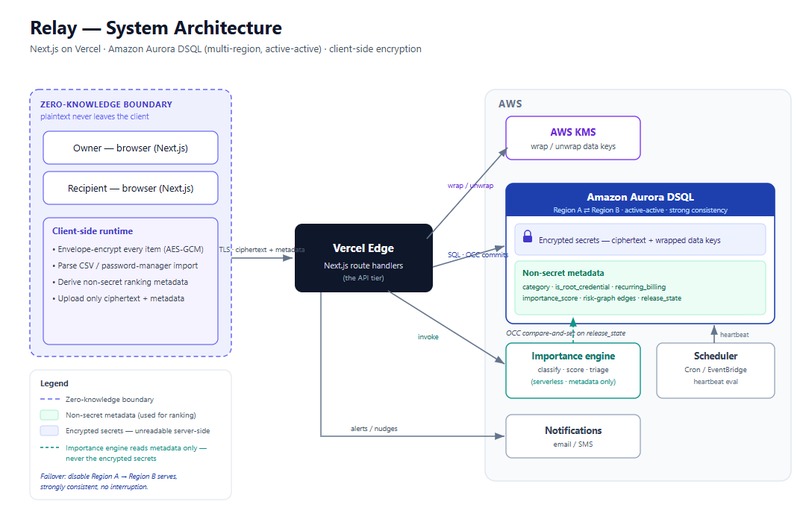Screen dimensions: 806x522
Task: Click '(the API tier)' text
Action: [363, 278]
